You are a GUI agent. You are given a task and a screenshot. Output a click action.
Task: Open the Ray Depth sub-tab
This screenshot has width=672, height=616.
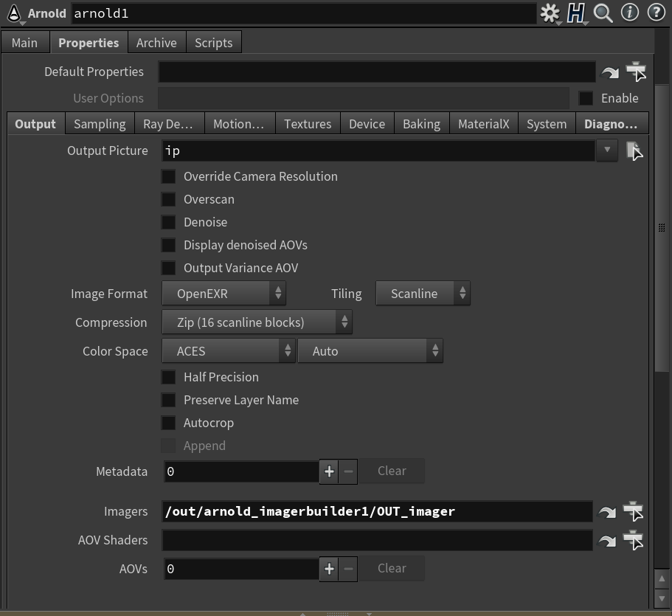tap(169, 124)
